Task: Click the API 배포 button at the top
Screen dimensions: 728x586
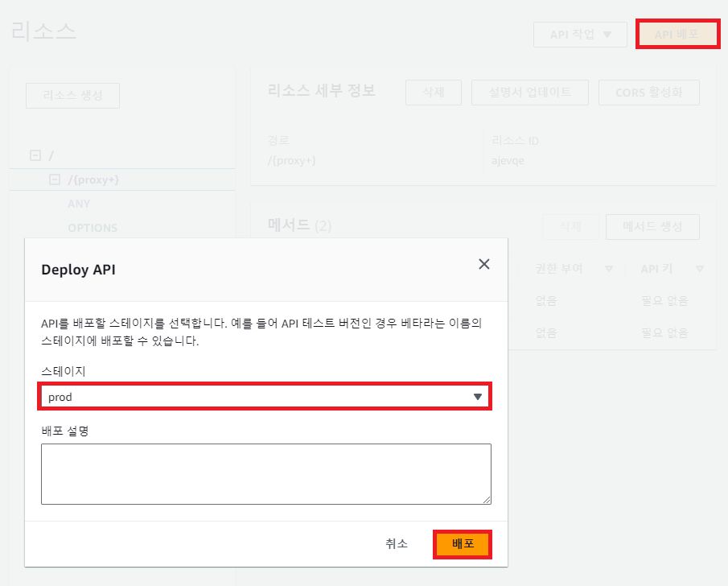Action: point(677,34)
